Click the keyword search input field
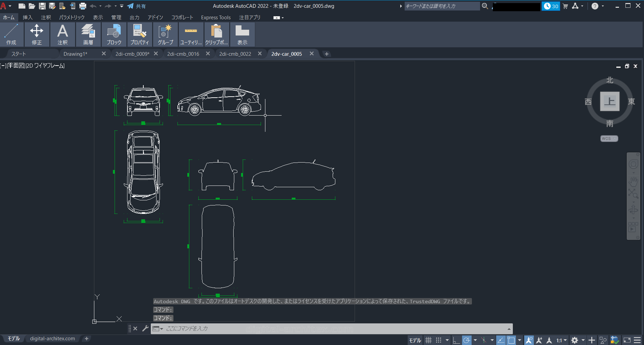644x345 pixels. (442, 6)
